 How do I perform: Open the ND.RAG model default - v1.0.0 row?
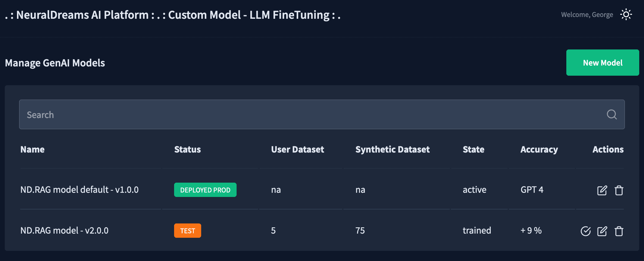coord(79,190)
